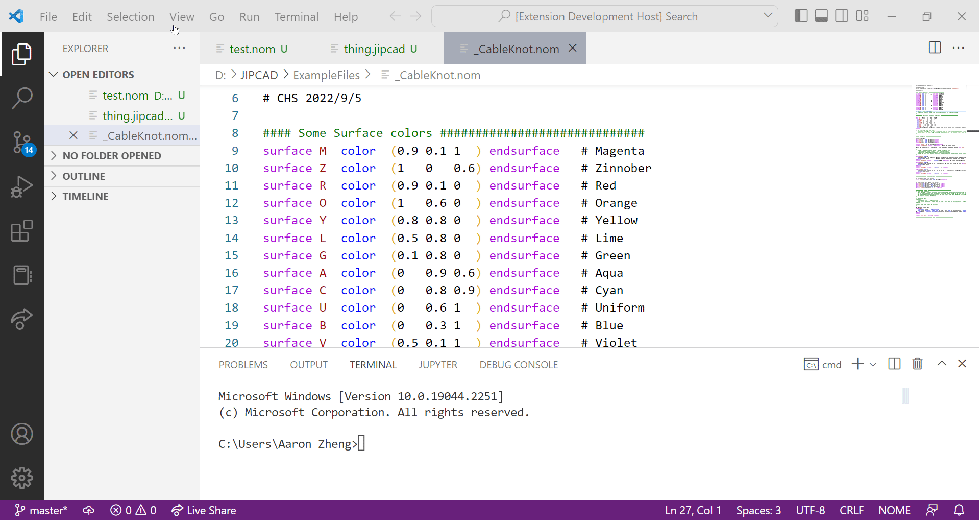The image size is (980, 521).
Task: Open the Terminal menu
Action: (297, 17)
